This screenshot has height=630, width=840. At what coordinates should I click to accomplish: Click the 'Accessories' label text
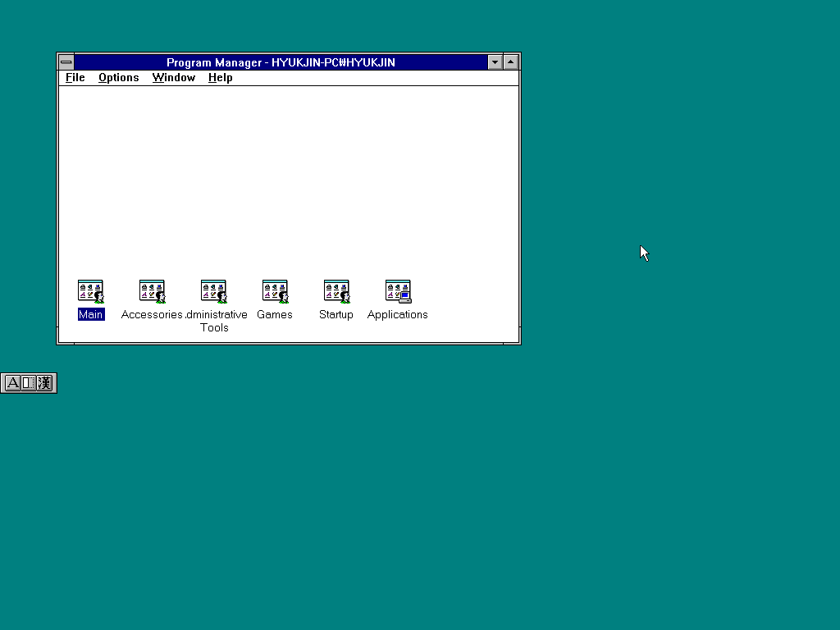click(x=152, y=314)
